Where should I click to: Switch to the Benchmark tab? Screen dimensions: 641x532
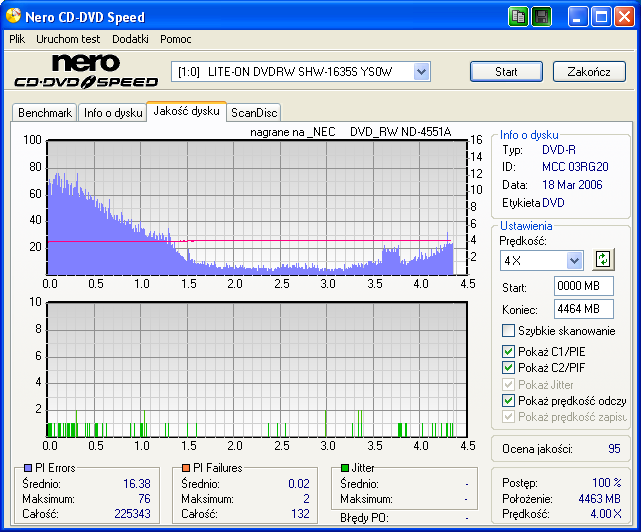click(x=45, y=112)
